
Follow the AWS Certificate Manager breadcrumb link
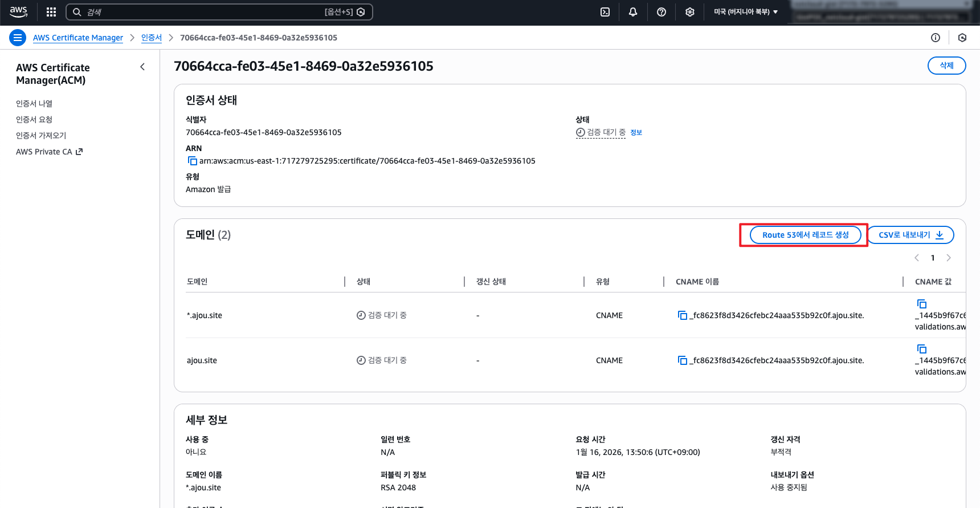[x=78, y=38]
